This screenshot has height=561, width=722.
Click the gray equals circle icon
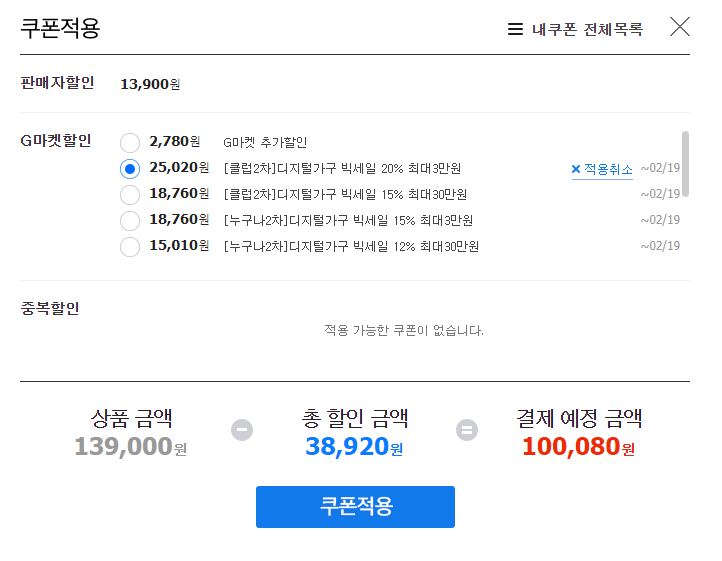click(467, 430)
